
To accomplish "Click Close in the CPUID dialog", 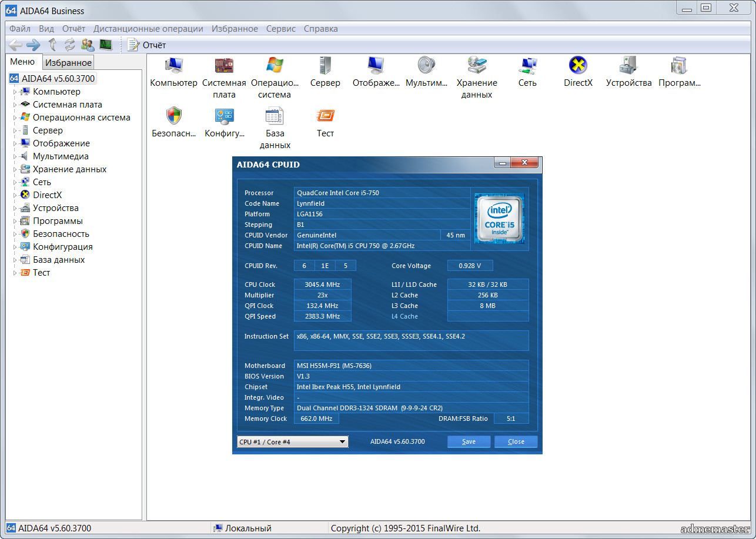I will [516, 441].
